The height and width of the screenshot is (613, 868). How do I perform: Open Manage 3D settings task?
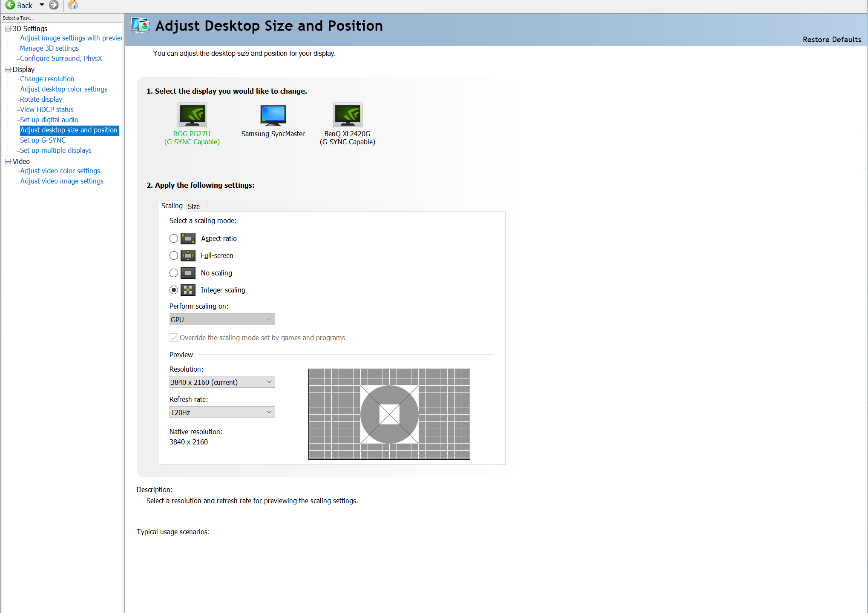tap(49, 48)
